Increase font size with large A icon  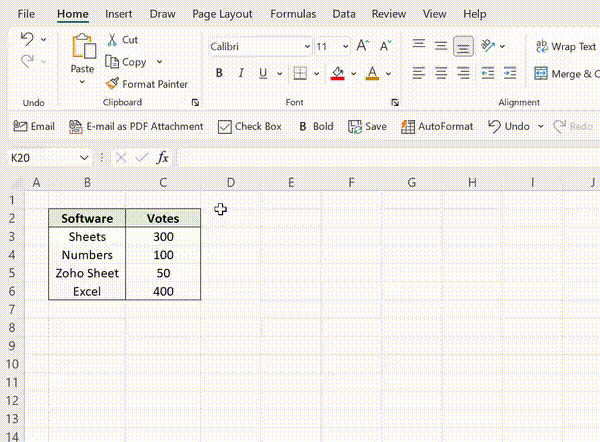tap(362, 46)
